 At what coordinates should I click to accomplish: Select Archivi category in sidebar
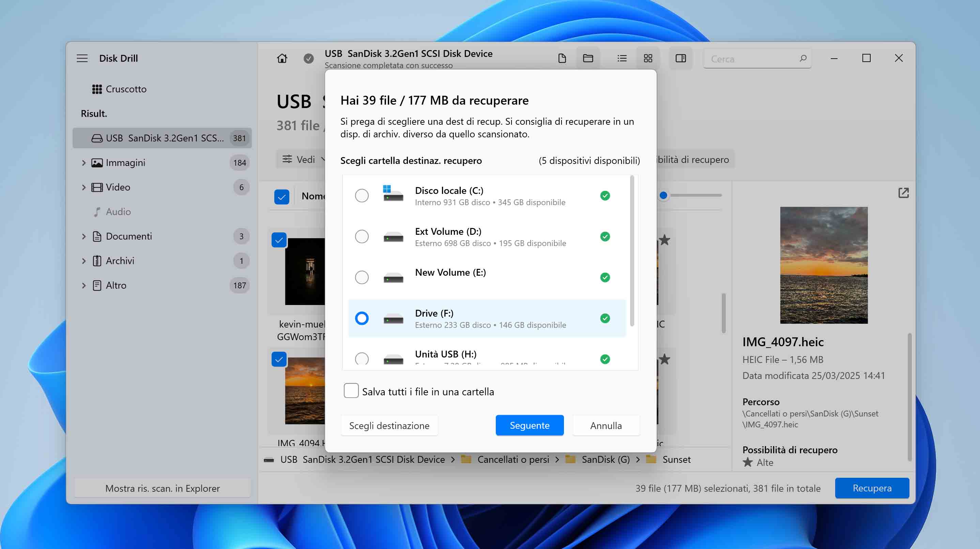click(162, 261)
